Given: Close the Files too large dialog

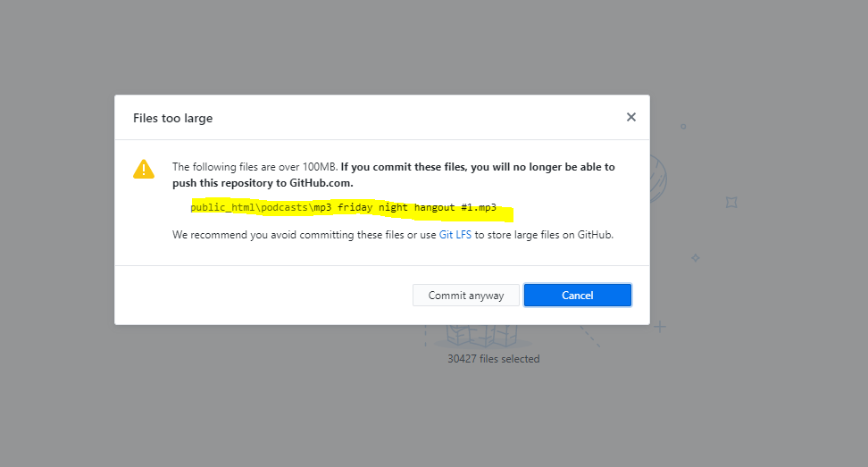Looking at the screenshot, I should click(x=631, y=117).
